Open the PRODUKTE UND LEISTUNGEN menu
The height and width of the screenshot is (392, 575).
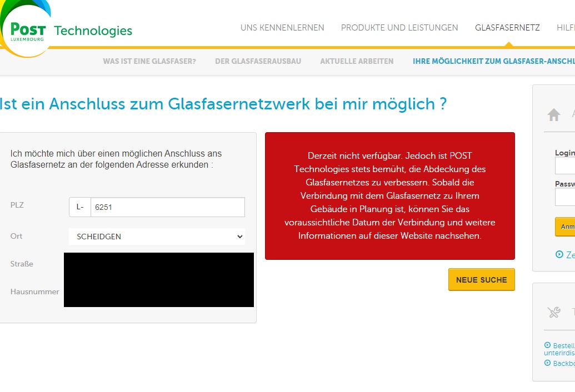[399, 28]
